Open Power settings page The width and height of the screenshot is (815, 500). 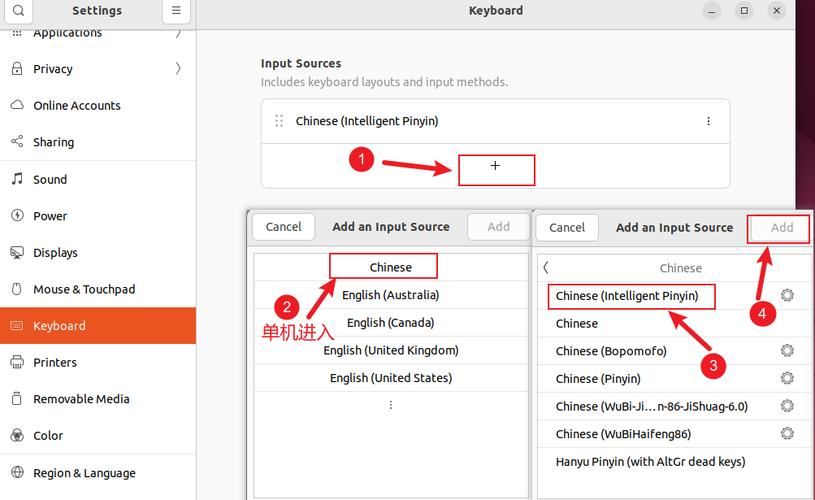pyautogui.click(x=98, y=216)
